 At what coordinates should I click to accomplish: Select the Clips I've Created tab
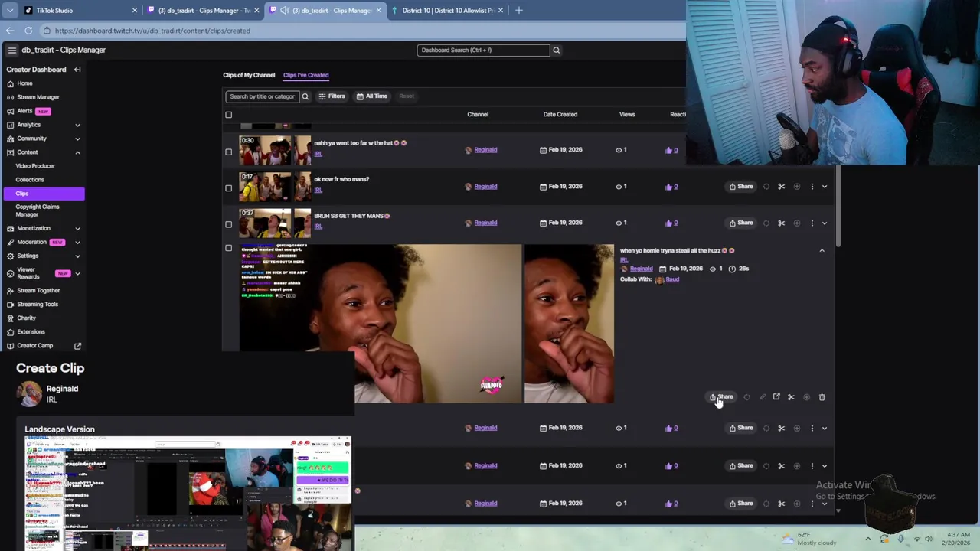[x=305, y=75]
